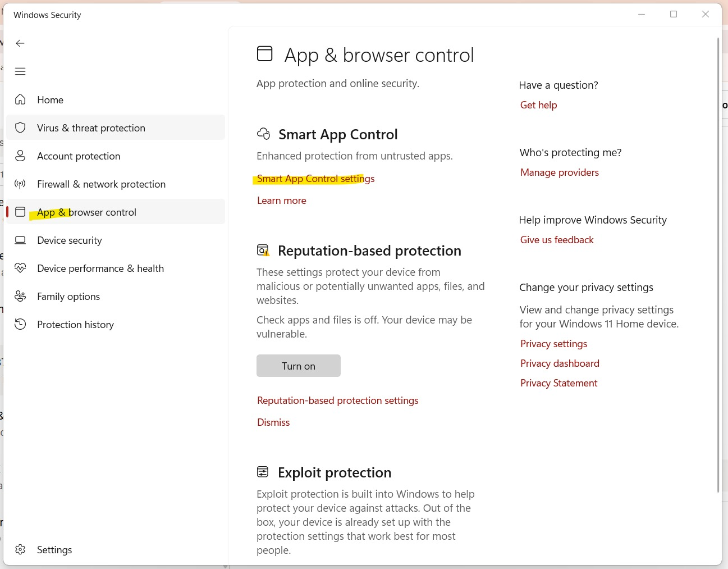Click the Smart App Control cloud icon
The width and height of the screenshot is (728, 569).
[x=264, y=134]
